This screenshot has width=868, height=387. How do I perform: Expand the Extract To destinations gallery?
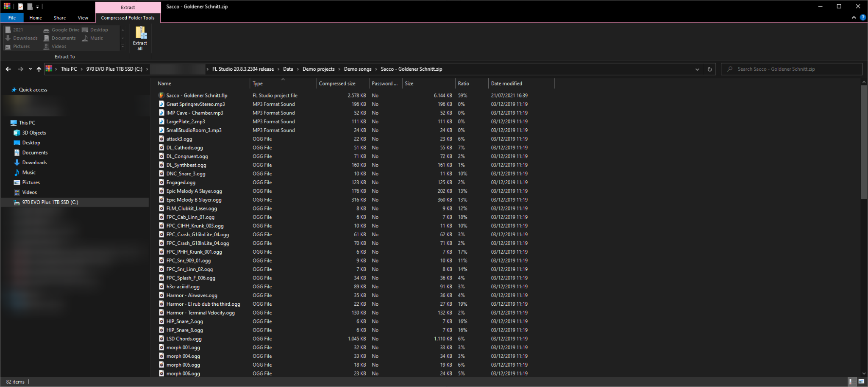(x=123, y=46)
